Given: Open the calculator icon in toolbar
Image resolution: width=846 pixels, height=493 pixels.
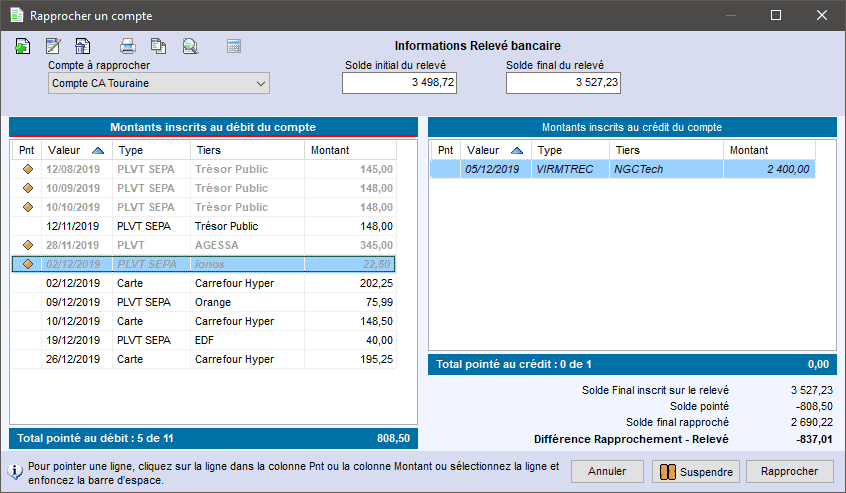Looking at the screenshot, I should [x=234, y=46].
